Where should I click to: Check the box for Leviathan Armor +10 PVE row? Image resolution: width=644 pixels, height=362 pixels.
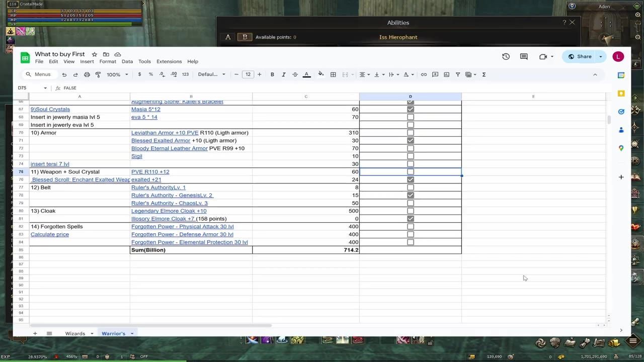pyautogui.click(x=411, y=133)
